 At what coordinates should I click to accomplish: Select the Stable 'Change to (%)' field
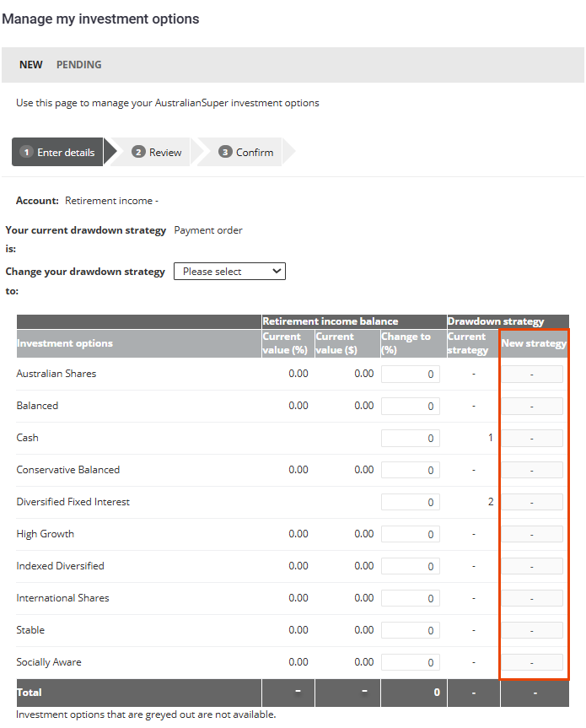(x=411, y=631)
